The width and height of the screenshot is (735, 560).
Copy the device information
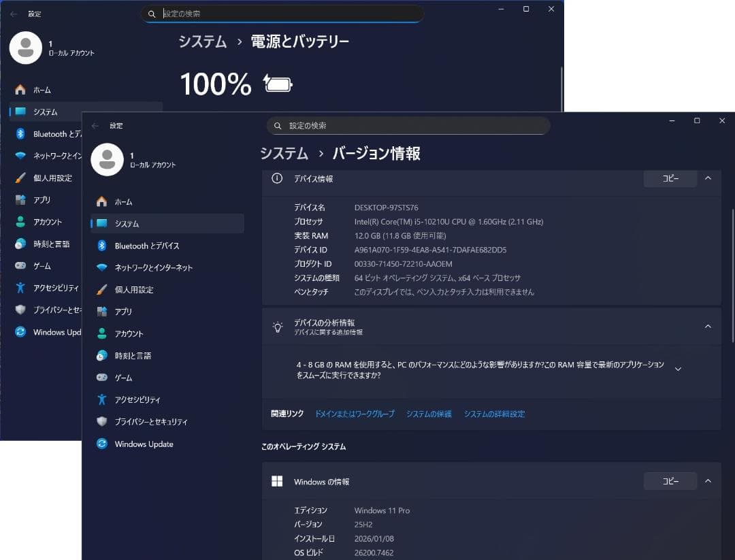[x=670, y=178]
